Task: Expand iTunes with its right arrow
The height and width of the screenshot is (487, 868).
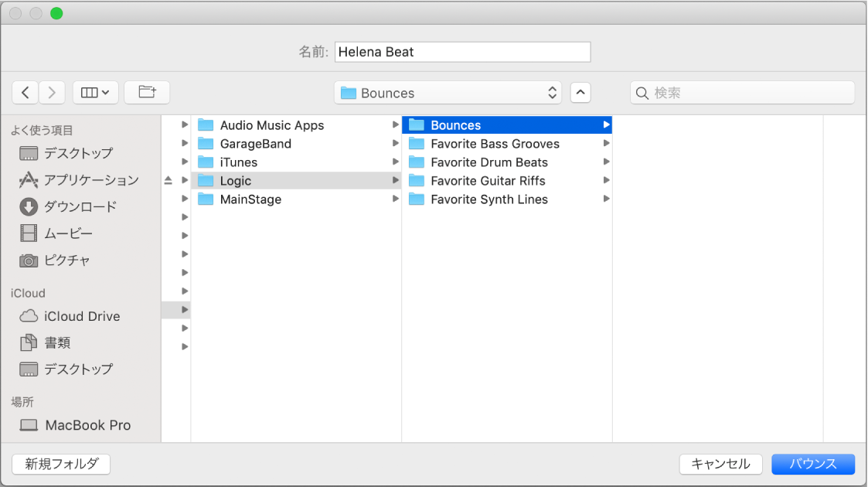Action: tap(395, 162)
